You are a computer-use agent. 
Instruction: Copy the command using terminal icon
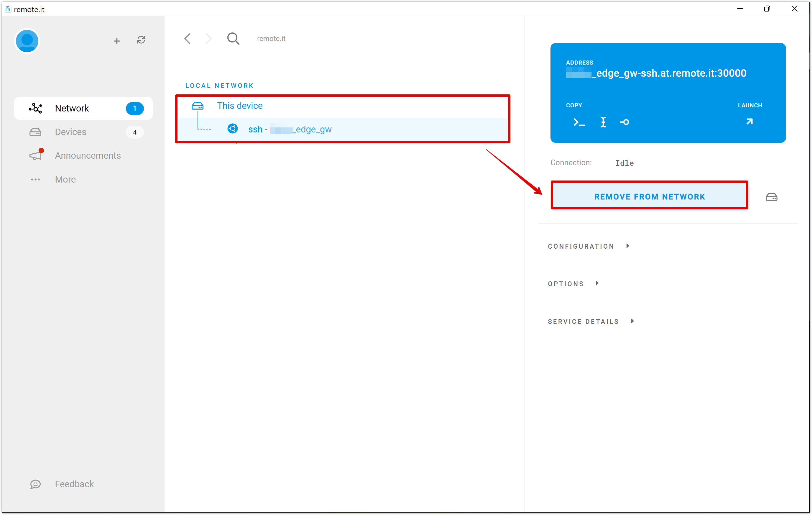[x=579, y=122]
